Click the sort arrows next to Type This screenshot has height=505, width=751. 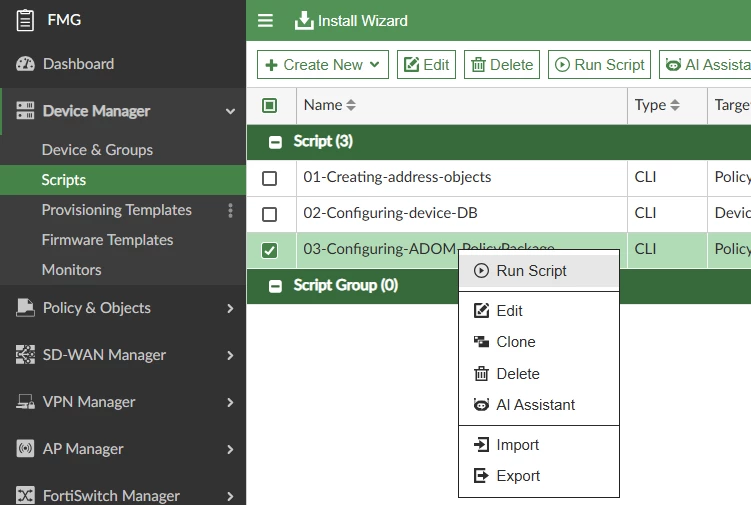[675, 105]
